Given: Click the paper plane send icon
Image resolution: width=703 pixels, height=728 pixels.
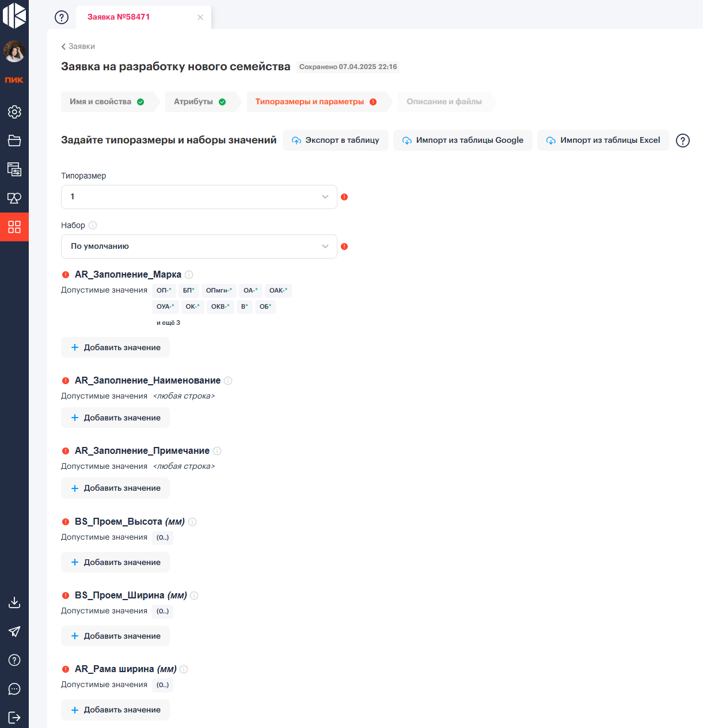Looking at the screenshot, I should (14, 631).
